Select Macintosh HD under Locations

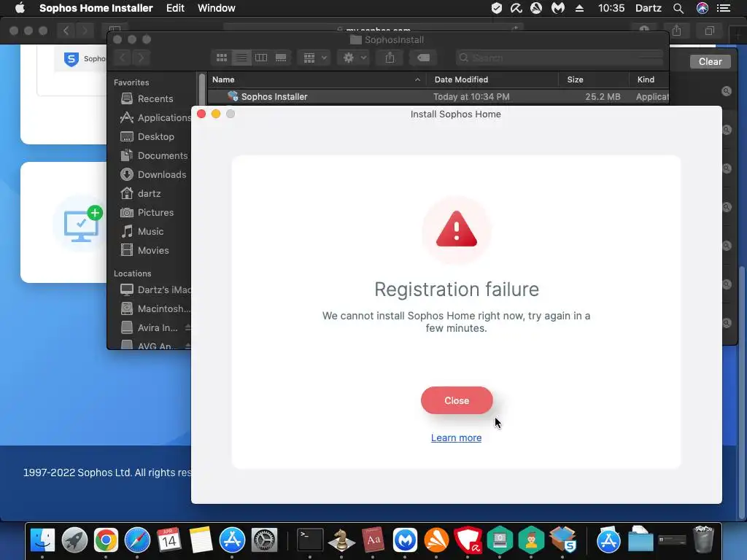coord(155,308)
